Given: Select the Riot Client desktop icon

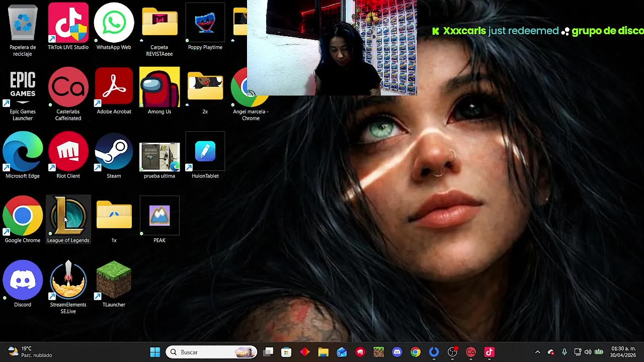Looking at the screenshot, I should (68, 155).
